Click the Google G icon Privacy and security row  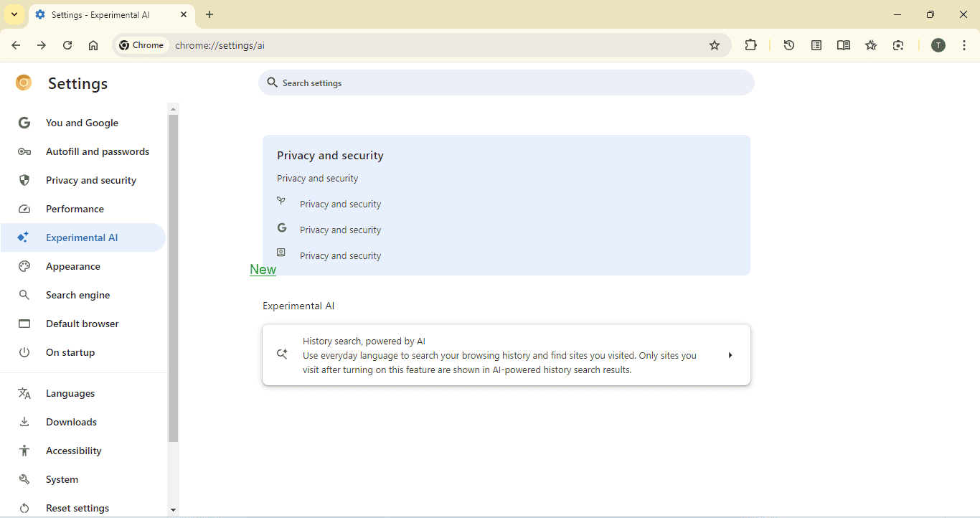[282, 227]
